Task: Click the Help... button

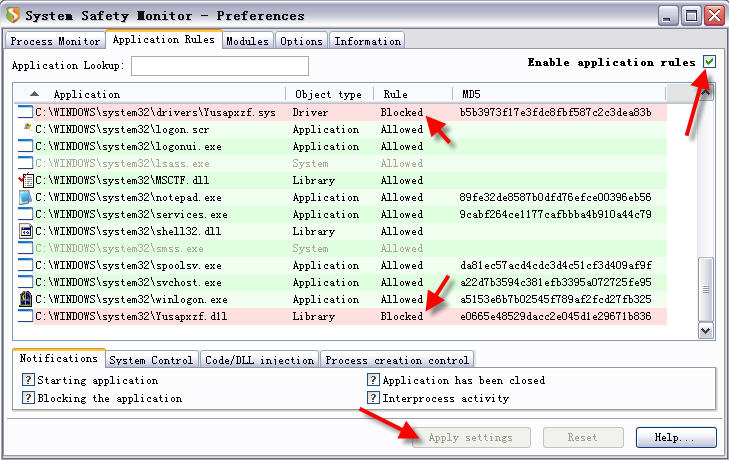Action: click(x=676, y=437)
